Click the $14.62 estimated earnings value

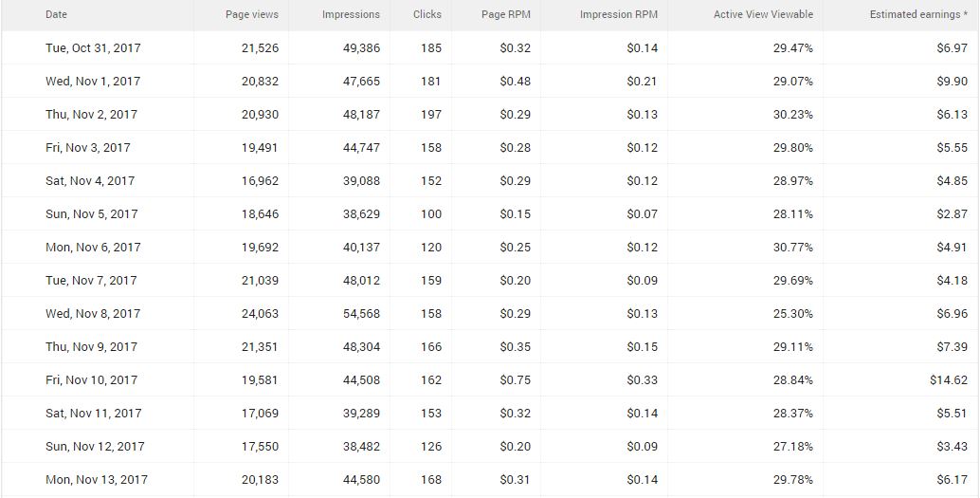949,379
